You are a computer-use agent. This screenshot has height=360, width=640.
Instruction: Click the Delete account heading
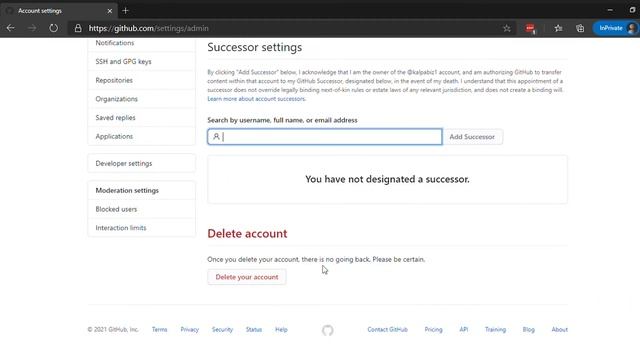[x=247, y=233]
